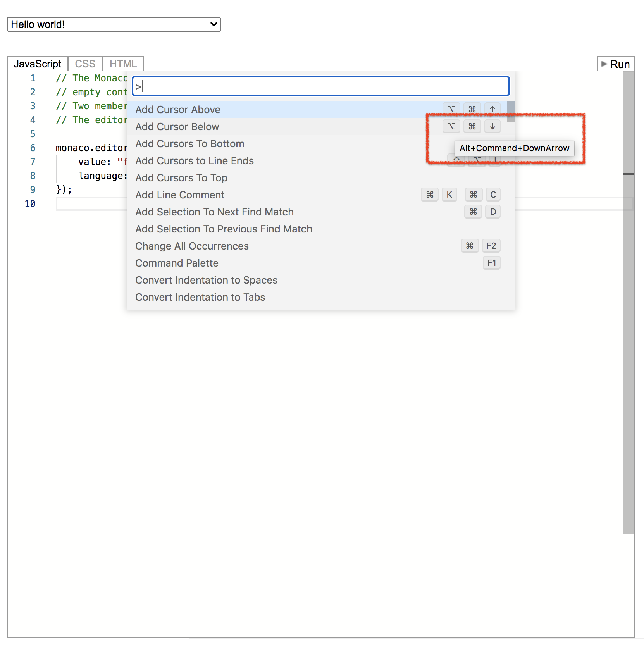
Task: Click the Up Arrow key icon for Add Cursor Above
Action: pos(492,109)
